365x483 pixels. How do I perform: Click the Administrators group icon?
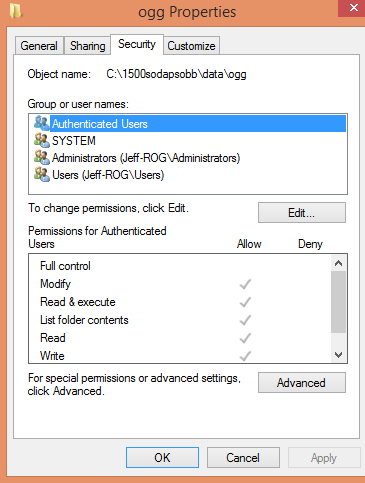tap(42, 158)
